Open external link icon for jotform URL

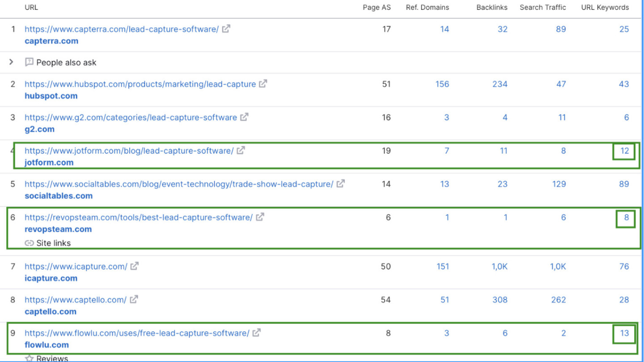(241, 150)
